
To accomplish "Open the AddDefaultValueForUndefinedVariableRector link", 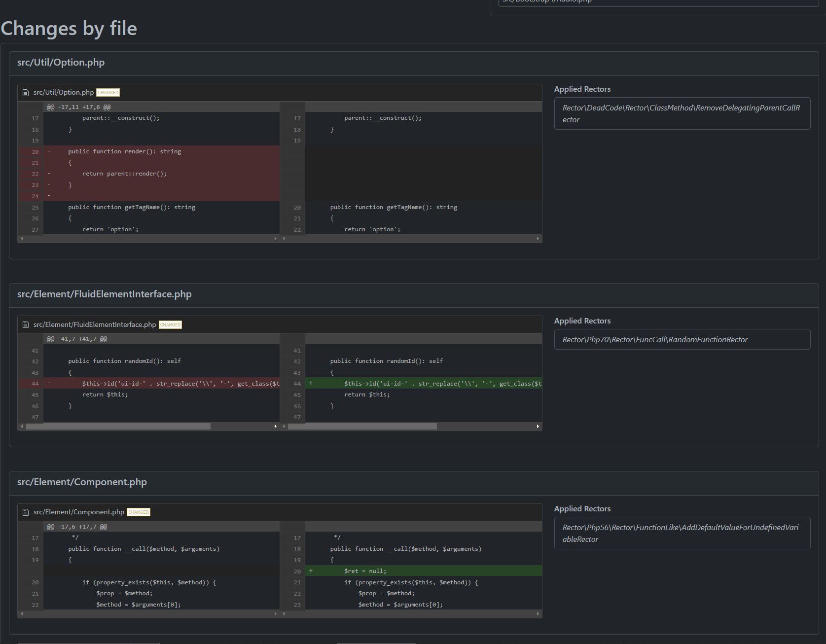I will coord(682,533).
